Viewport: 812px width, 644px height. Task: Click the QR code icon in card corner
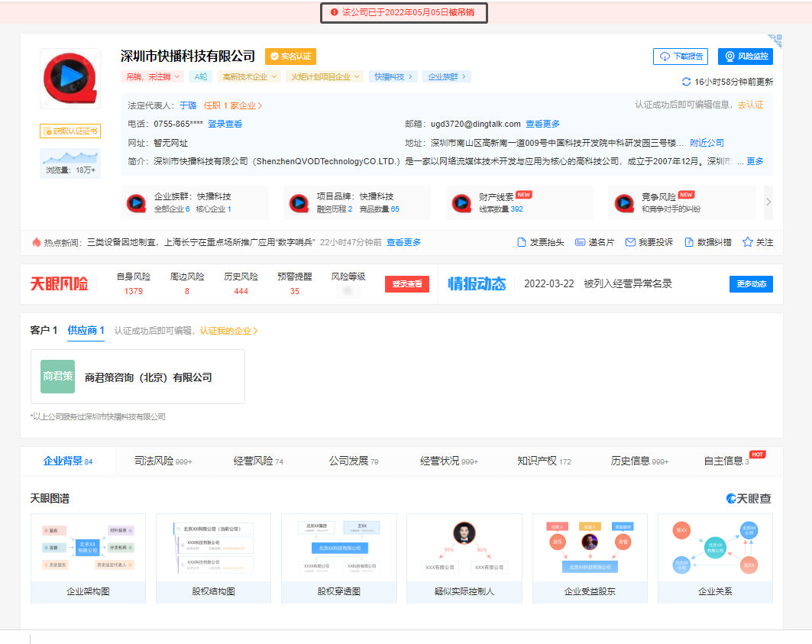tap(775, 41)
